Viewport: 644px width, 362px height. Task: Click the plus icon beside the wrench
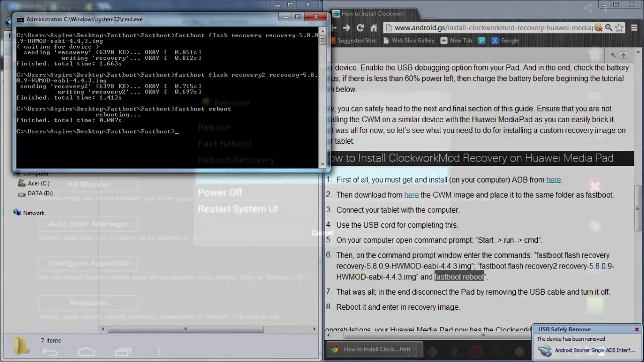pyautogui.click(x=623, y=55)
